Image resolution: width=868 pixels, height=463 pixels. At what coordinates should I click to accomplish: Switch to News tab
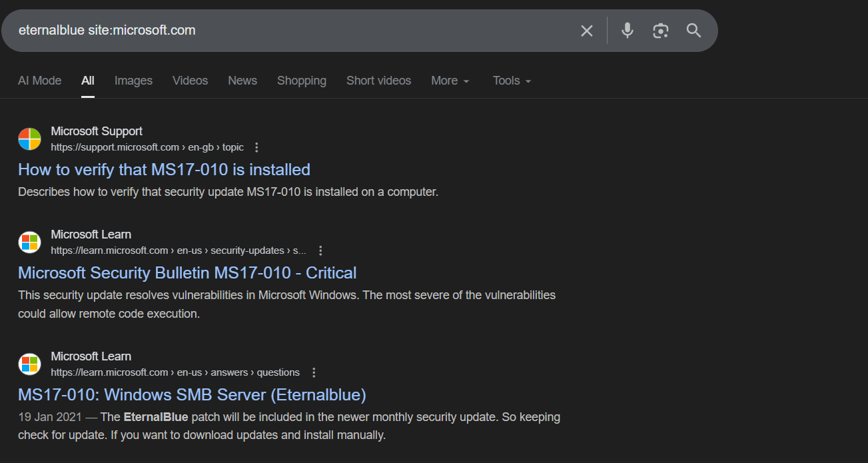click(242, 81)
